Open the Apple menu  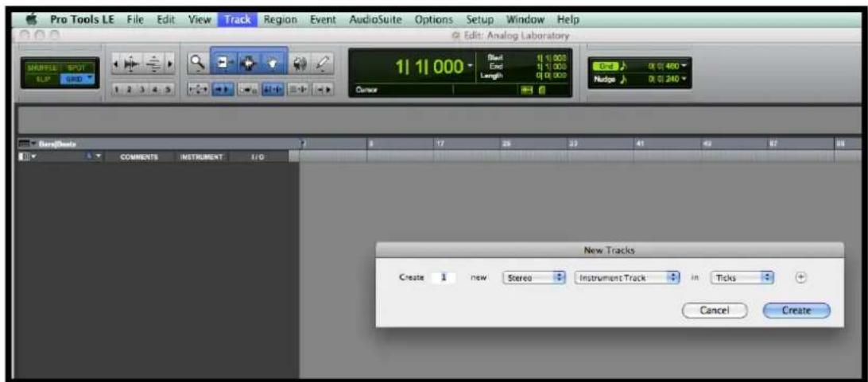pyautogui.click(x=33, y=19)
